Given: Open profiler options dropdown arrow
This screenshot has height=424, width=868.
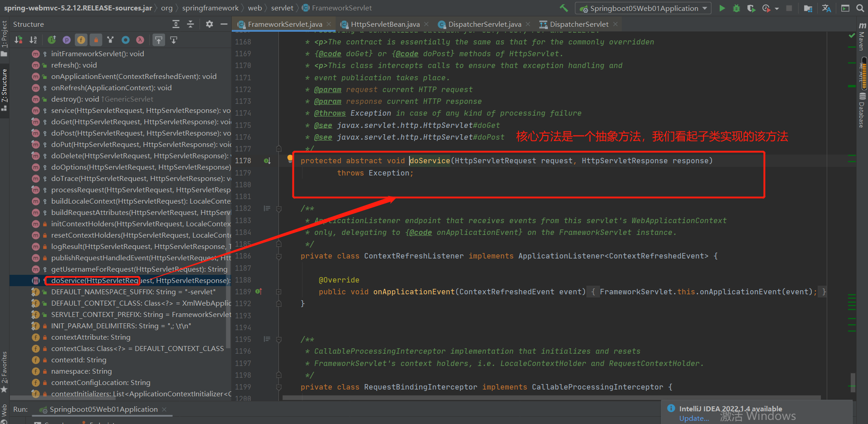Looking at the screenshot, I should tap(776, 9).
